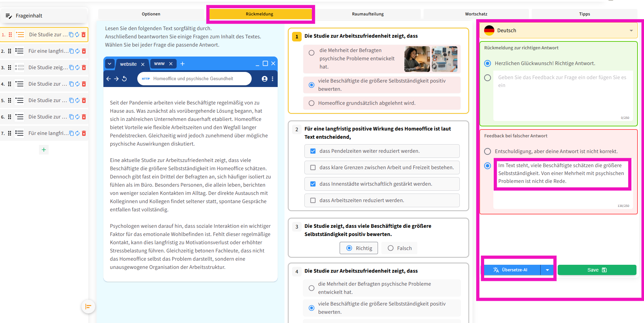Uncheck 'dass Pendelzeiten weiter reduziert werden'
This screenshot has height=323, width=644.
point(313,151)
